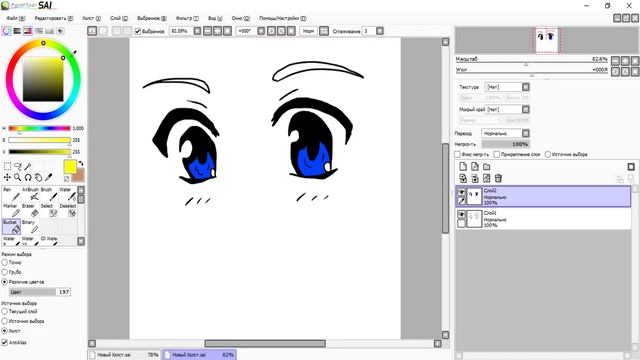Click the Цвет 197 tolerance slider
This screenshot has width=640, height=360.
pyautogui.click(x=40, y=292)
